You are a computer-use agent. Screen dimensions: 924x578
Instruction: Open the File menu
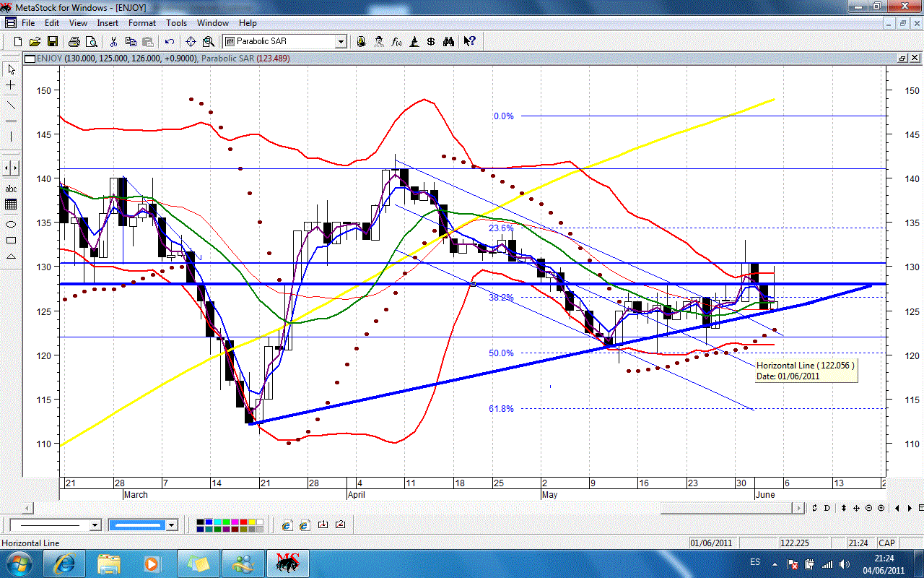(x=28, y=23)
